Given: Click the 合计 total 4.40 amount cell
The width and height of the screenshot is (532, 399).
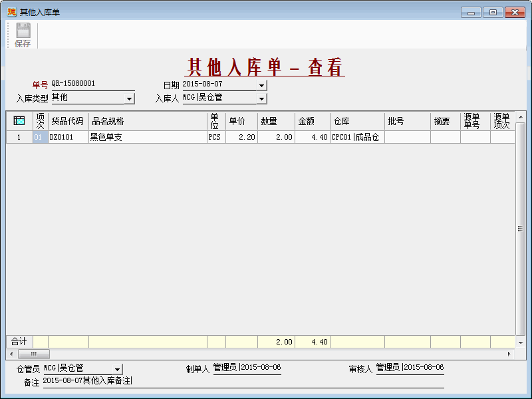Looking at the screenshot, I should 313,342.
